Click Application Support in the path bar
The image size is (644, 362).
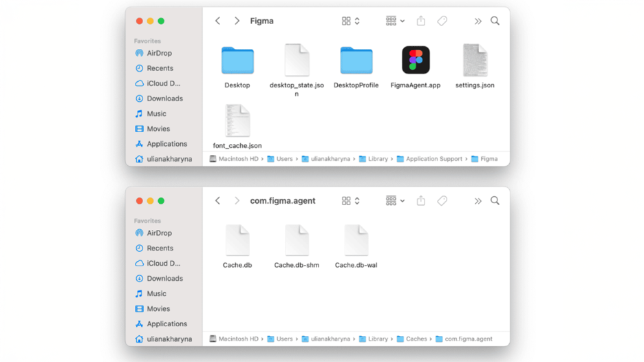[433, 159]
